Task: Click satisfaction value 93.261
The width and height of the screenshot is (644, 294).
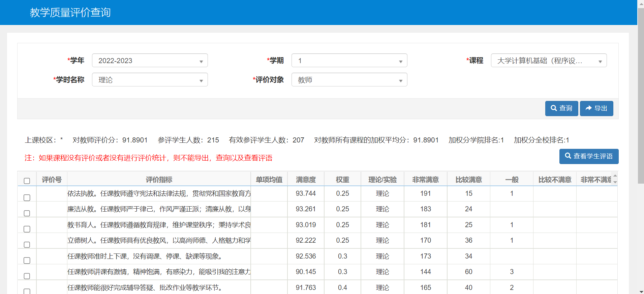Action: [306, 209]
